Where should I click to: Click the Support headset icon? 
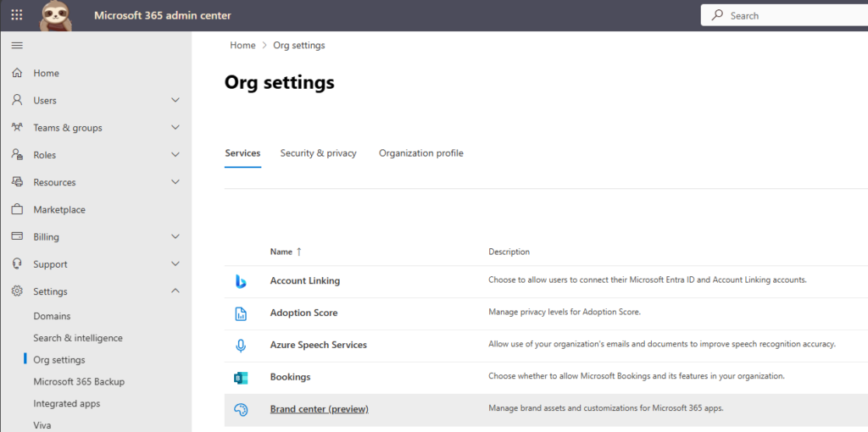click(17, 263)
